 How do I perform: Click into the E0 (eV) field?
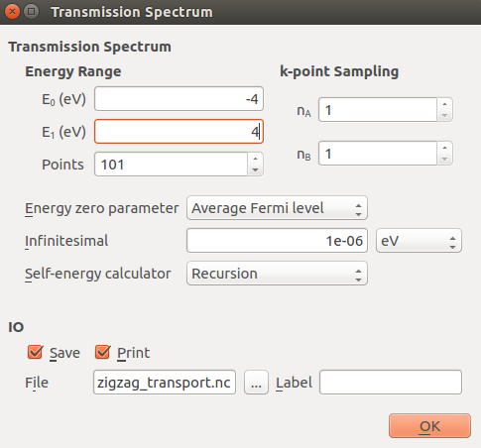179,99
